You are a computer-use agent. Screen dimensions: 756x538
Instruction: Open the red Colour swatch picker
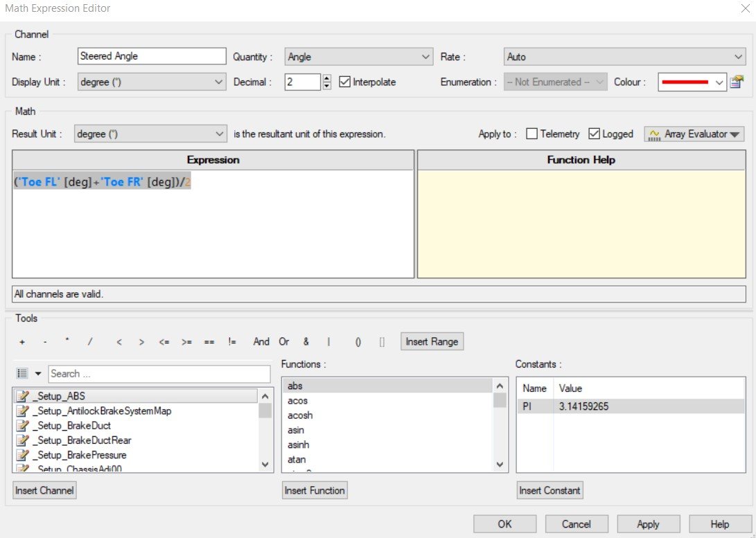692,82
